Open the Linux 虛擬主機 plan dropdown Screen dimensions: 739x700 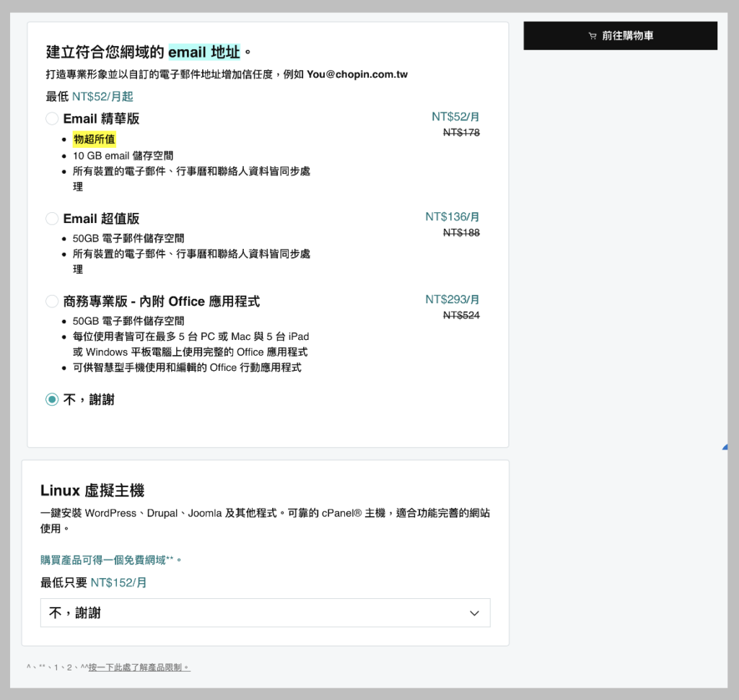pyautogui.click(x=266, y=613)
